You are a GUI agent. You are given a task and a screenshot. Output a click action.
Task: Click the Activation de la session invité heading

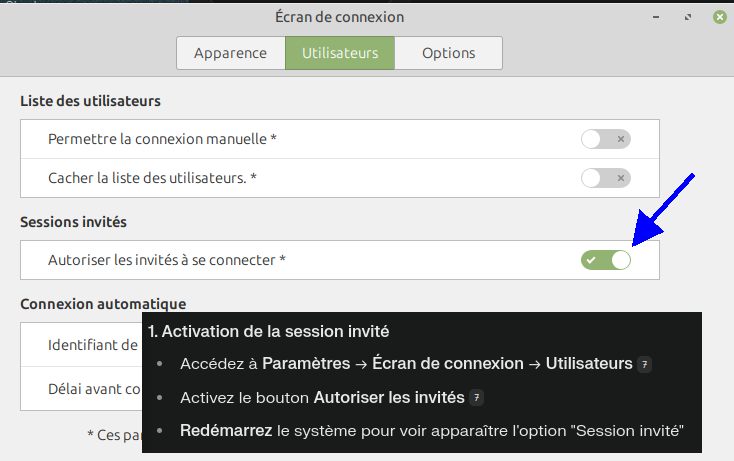click(268, 331)
